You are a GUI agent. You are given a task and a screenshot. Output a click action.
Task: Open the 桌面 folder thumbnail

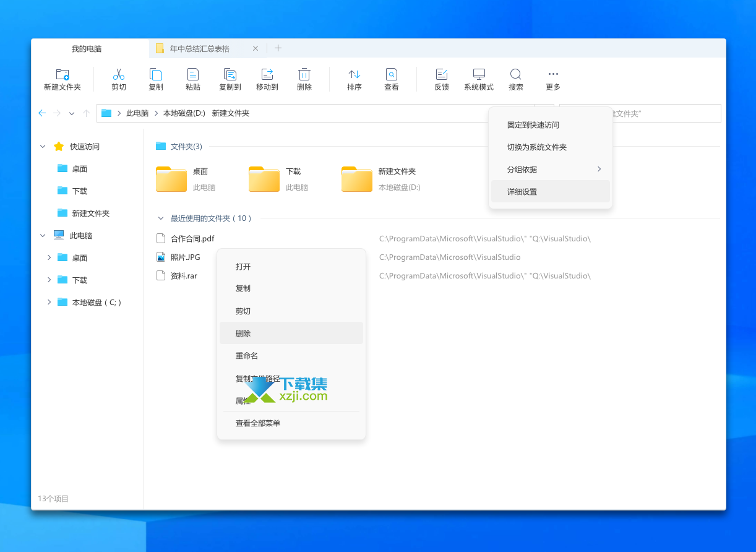tap(171, 179)
